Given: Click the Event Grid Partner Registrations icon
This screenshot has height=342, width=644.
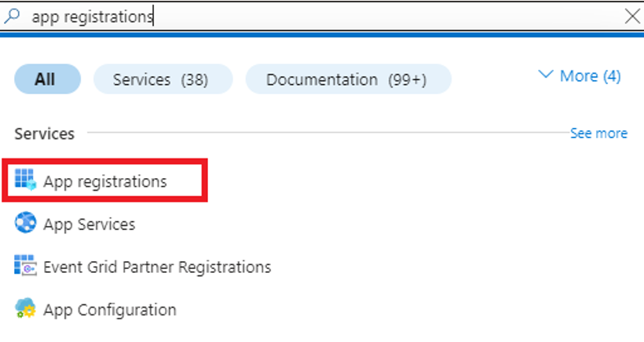Looking at the screenshot, I should pos(25,265).
